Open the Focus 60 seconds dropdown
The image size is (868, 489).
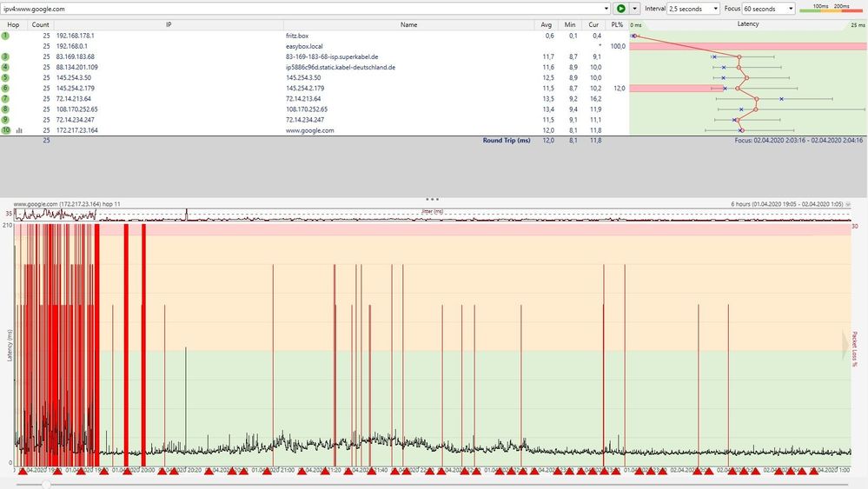[767, 9]
